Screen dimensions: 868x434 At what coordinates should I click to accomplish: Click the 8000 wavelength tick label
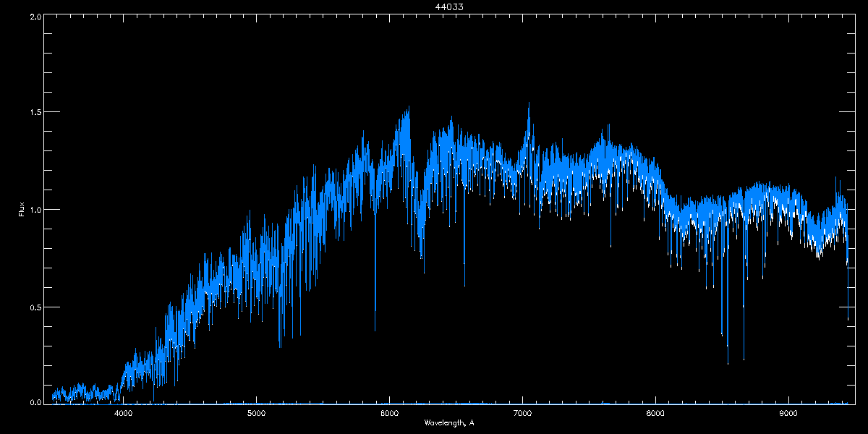pyautogui.click(x=655, y=413)
